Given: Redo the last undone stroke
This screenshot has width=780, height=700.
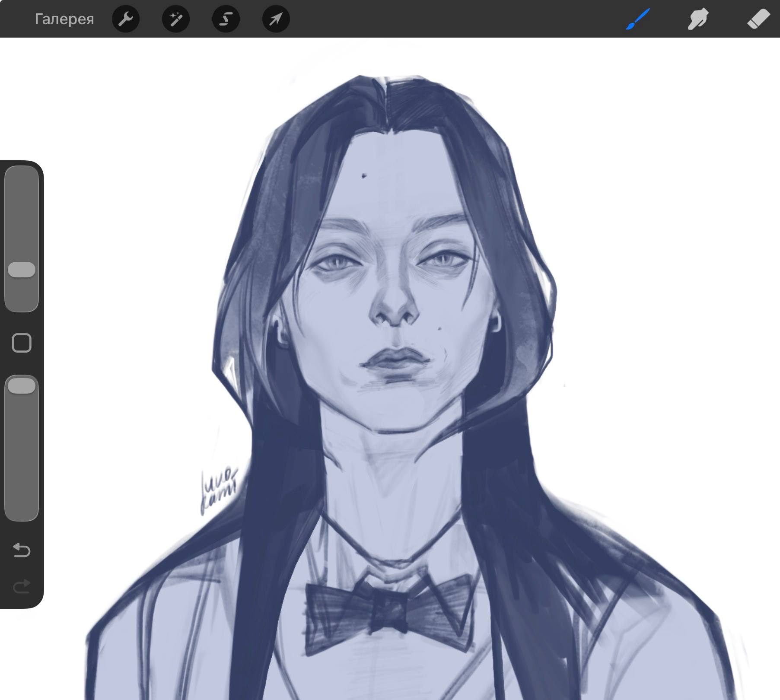Looking at the screenshot, I should (x=22, y=586).
